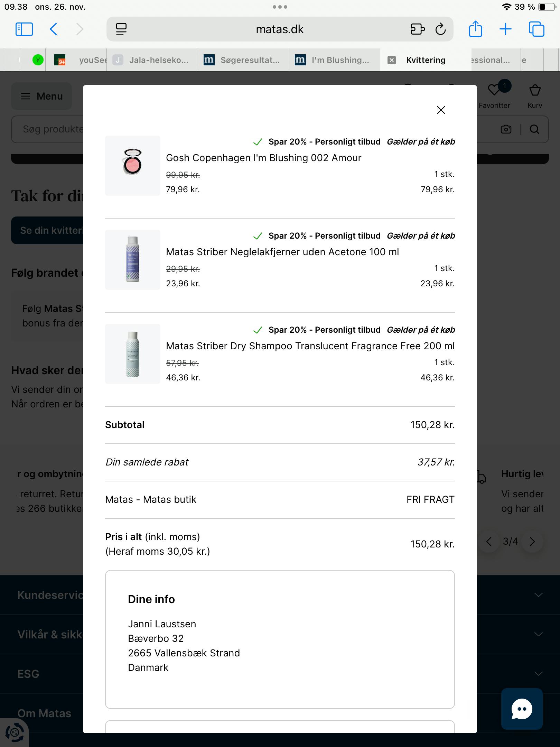
Task: Open the chat support bubble
Action: [x=522, y=709]
